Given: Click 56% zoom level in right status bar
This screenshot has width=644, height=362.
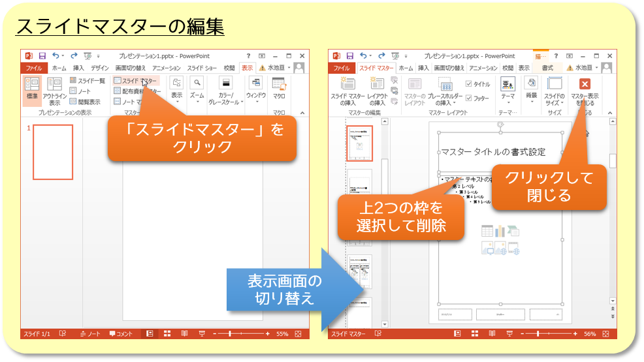Looking at the screenshot, I should (590, 334).
